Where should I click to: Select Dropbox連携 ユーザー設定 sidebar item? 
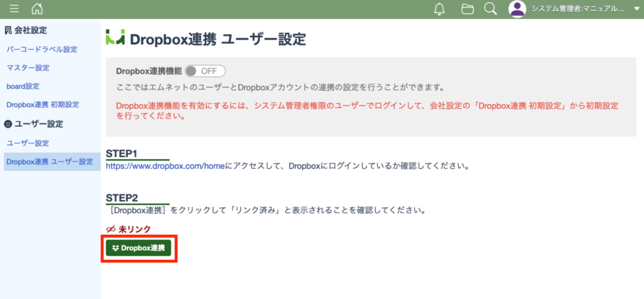point(50,162)
